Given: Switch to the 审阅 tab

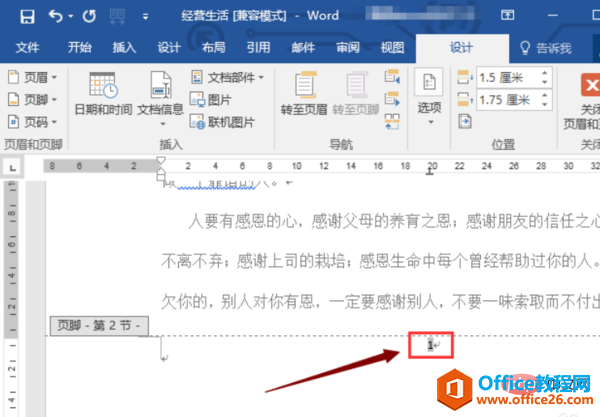Looking at the screenshot, I should coord(348,48).
